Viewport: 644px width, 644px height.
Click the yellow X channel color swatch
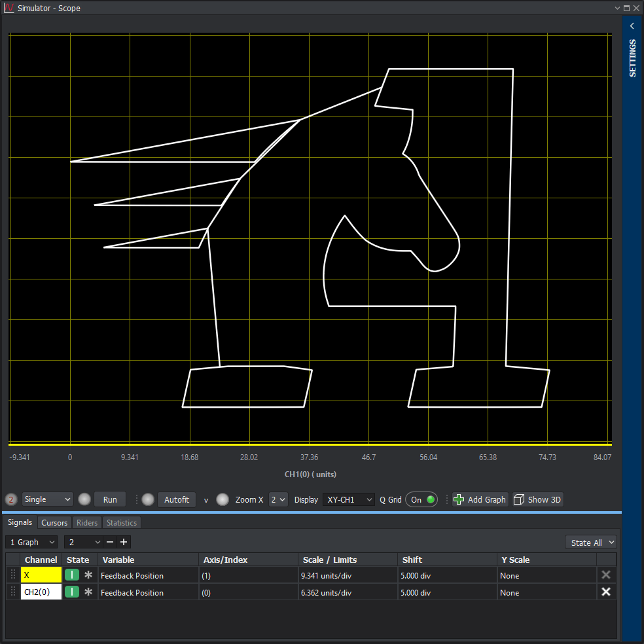click(41, 575)
